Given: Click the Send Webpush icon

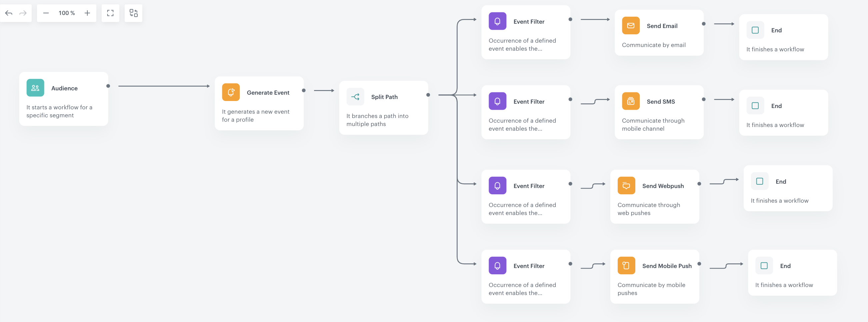Looking at the screenshot, I should tap(626, 185).
